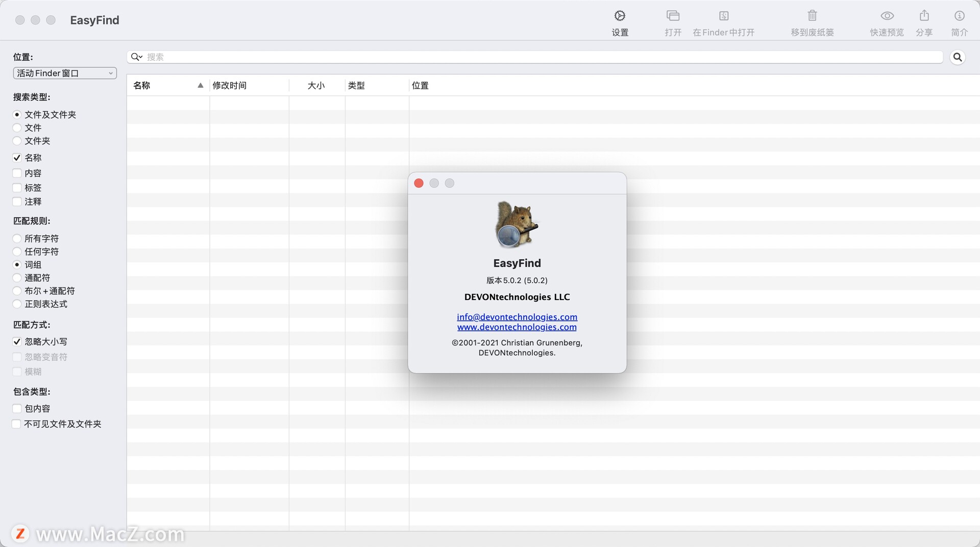
Task: Sort by the 大小 column header
Action: [317, 86]
